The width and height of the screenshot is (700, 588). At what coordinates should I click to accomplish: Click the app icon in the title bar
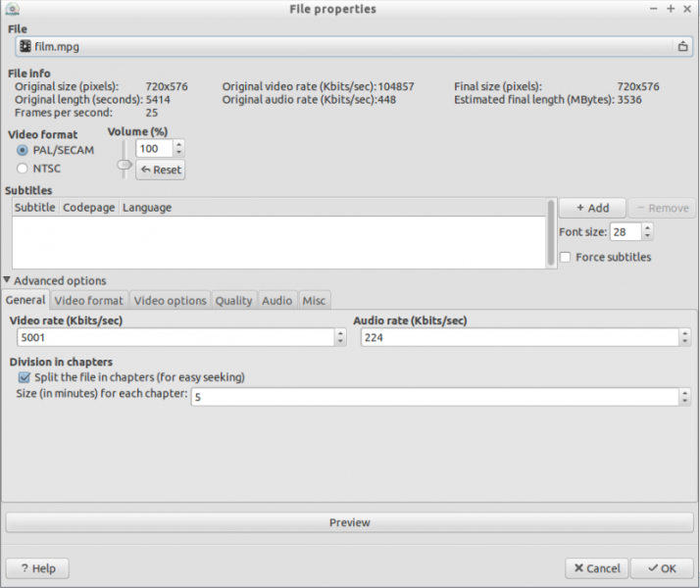12,9
